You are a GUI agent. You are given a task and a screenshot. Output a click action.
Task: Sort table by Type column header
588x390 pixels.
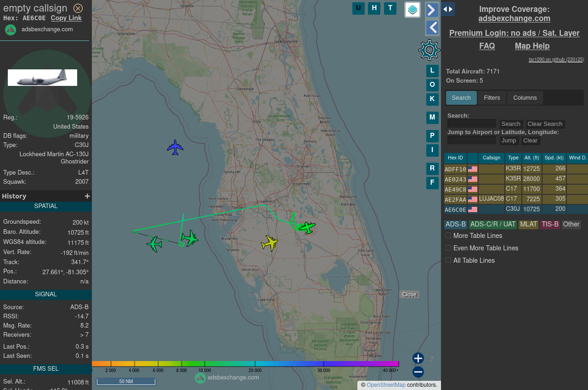click(x=513, y=158)
